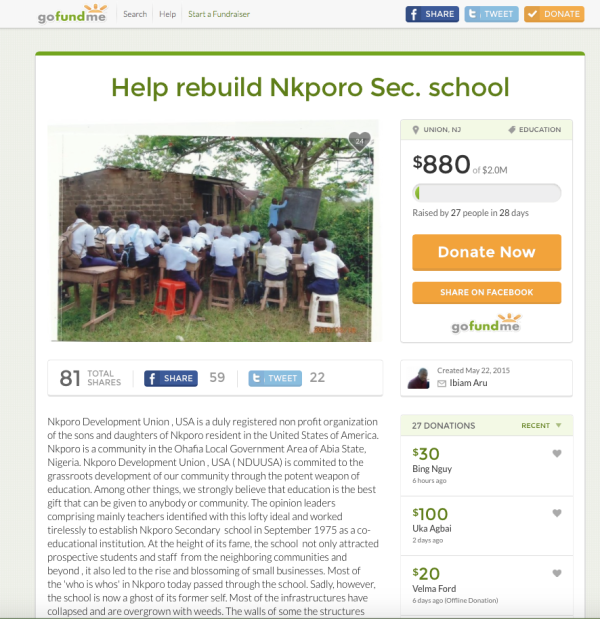Click fundraising progress bar
Viewport: 600px width, 619px height.
click(487, 193)
